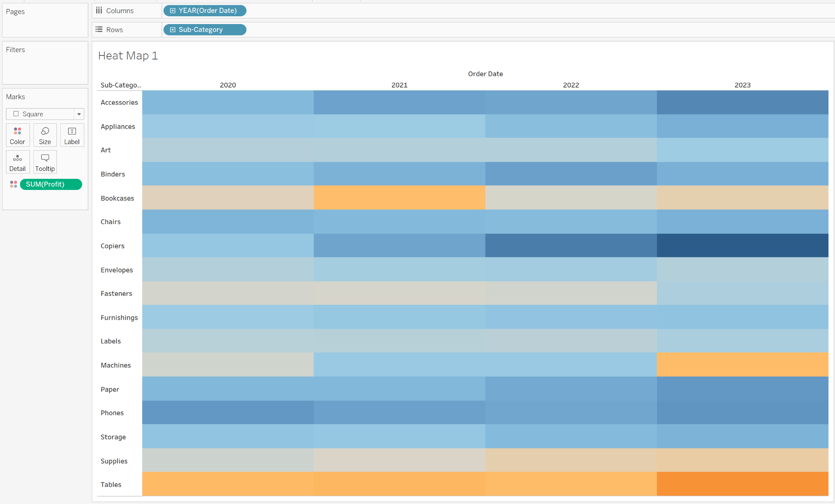Open the Label mark card

tap(72, 135)
